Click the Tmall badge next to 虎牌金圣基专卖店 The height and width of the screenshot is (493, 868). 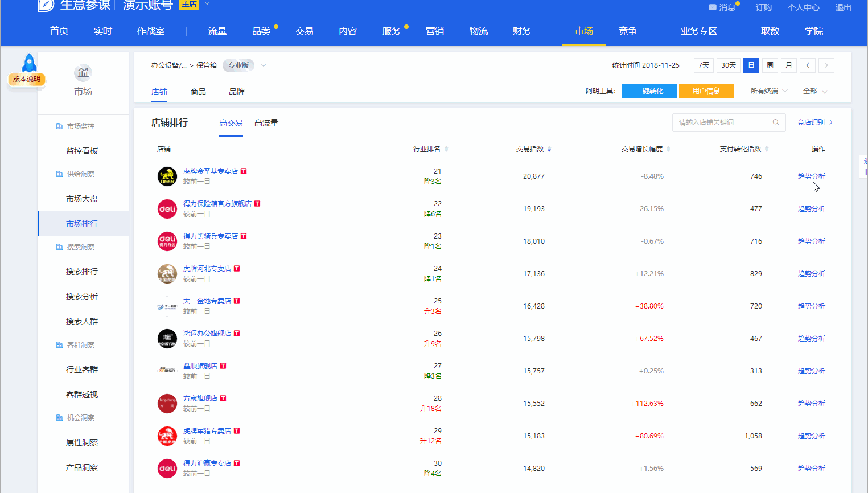244,171
